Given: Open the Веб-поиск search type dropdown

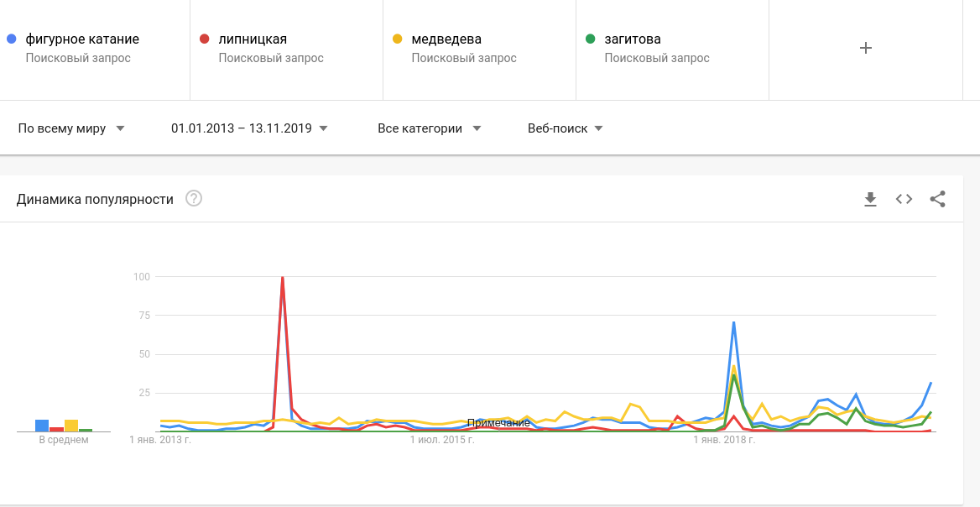Looking at the screenshot, I should [565, 128].
